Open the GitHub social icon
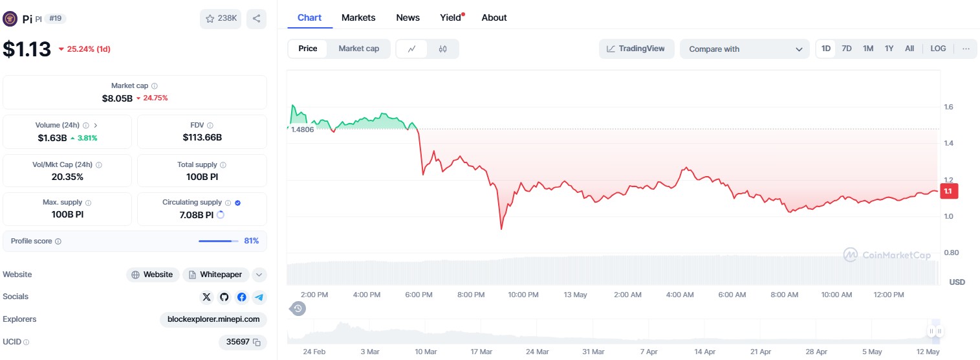Image resolution: width=980 pixels, height=360 pixels. click(224, 297)
